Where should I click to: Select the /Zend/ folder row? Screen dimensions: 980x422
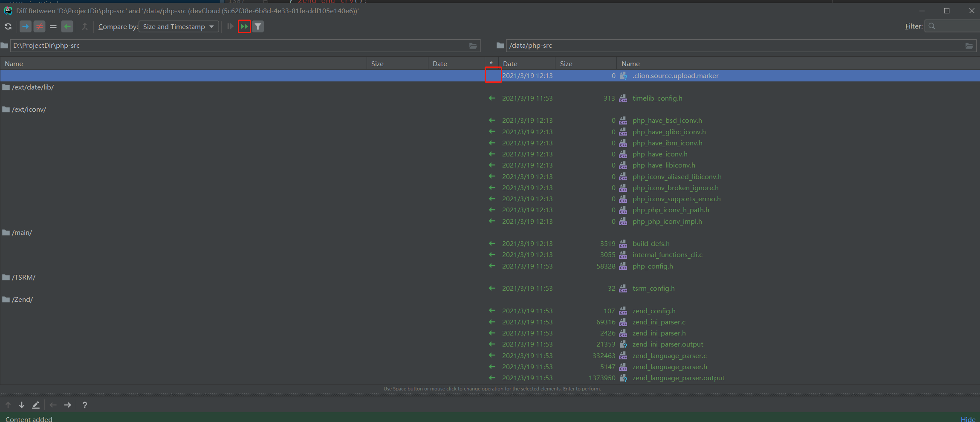pos(22,300)
